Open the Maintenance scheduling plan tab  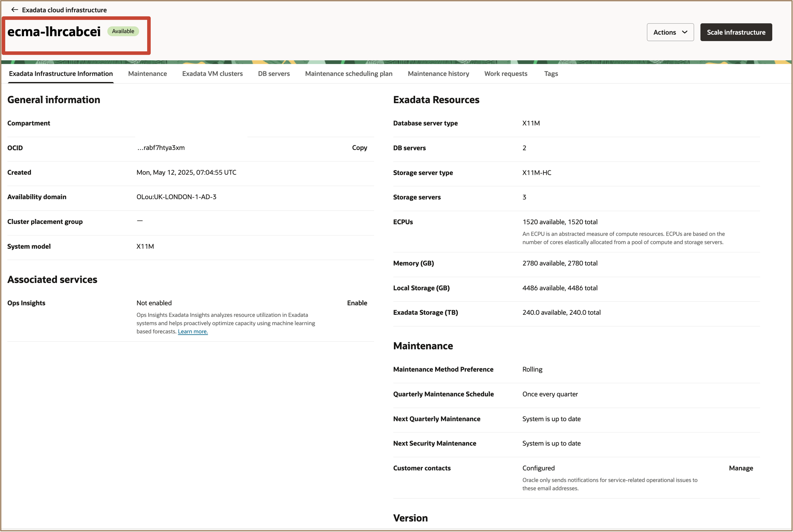[x=348, y=73]
